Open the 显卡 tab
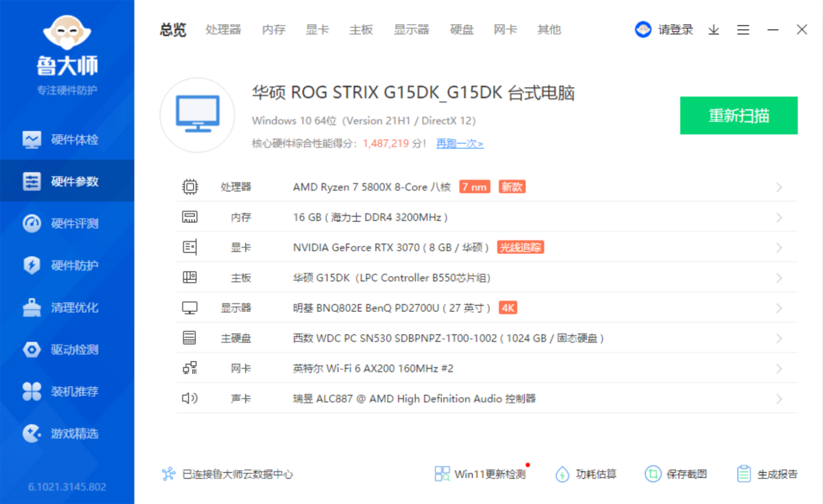The width and height of the screenshot is (823, 504). 317,30
